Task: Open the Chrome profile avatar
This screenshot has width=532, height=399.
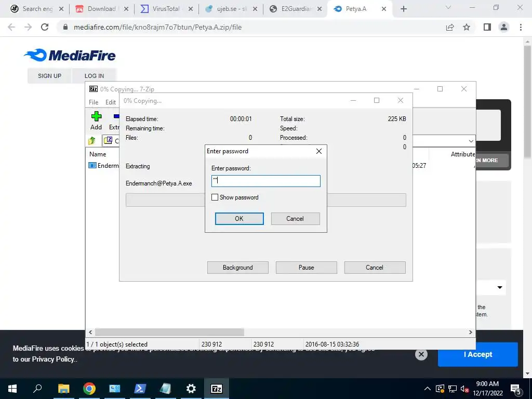Action: (x=504, y=27)
